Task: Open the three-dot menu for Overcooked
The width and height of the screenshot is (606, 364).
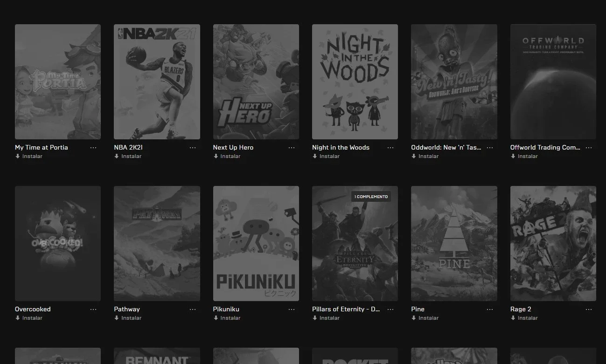Action: (93, 309)
